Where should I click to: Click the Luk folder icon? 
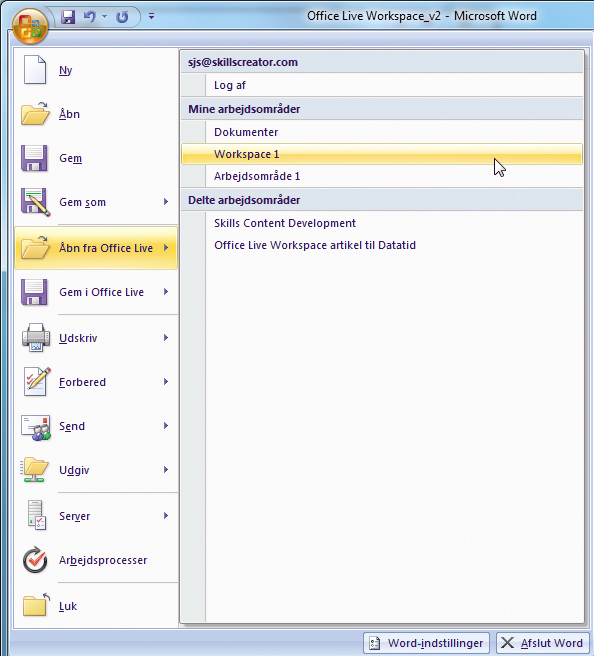coord(36,605)
